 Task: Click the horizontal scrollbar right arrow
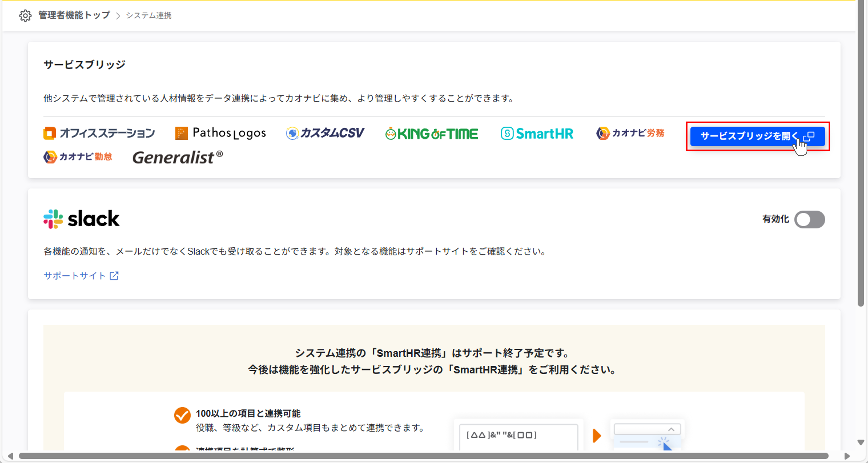click(x=847, y=456)
